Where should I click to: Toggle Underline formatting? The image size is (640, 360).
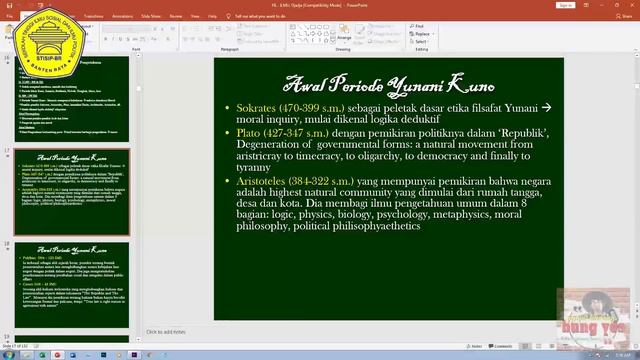click(120, 39)
